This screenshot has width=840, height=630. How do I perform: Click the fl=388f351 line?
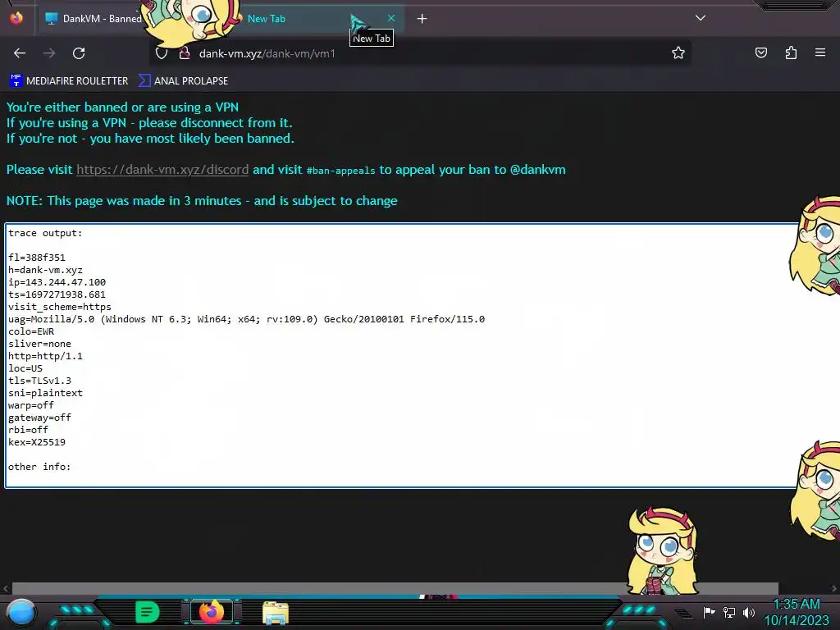click(x=36, y=257)
